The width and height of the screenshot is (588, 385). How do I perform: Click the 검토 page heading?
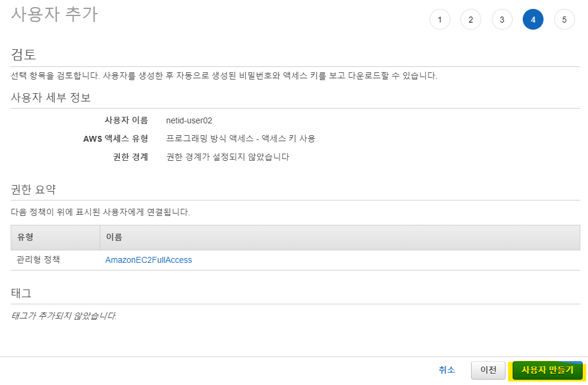(x=23, y=55)
